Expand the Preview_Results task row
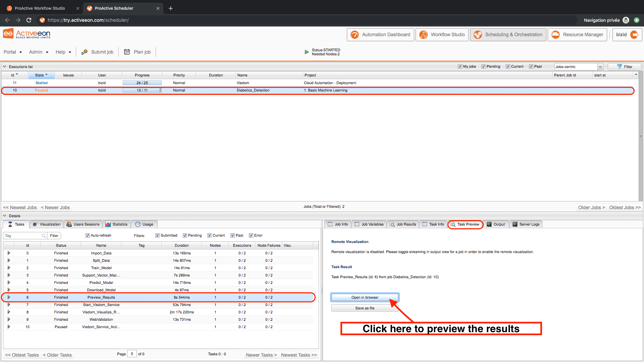This screenshot has width=644, height=362. coord(9,297)
